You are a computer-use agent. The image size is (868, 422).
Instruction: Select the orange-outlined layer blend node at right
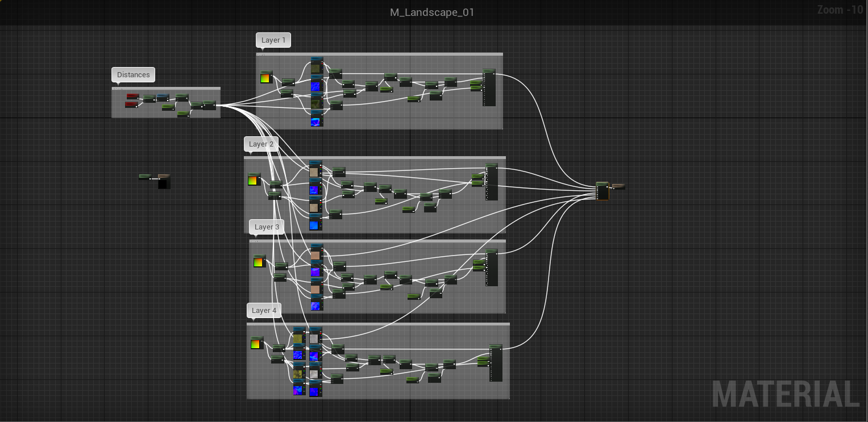tap(603, 191)
